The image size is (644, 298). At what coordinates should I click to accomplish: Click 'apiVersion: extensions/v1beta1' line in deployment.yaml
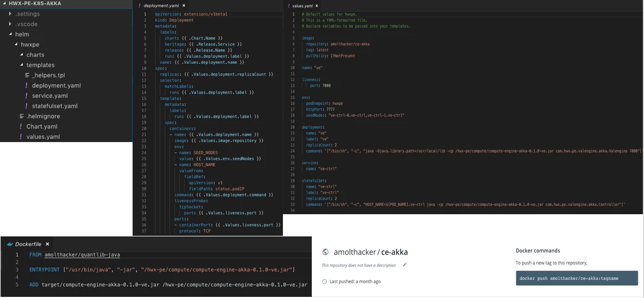191,14
